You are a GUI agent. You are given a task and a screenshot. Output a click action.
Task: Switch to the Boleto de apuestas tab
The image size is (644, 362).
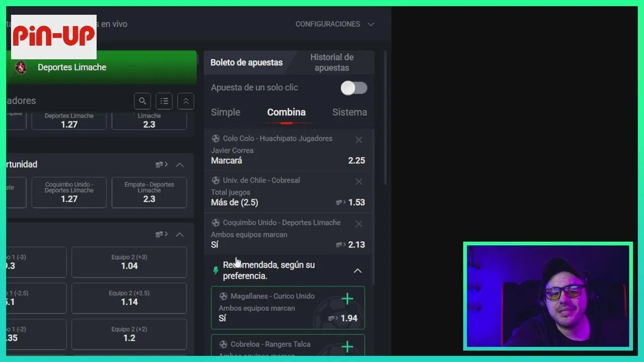pos(247,62)
